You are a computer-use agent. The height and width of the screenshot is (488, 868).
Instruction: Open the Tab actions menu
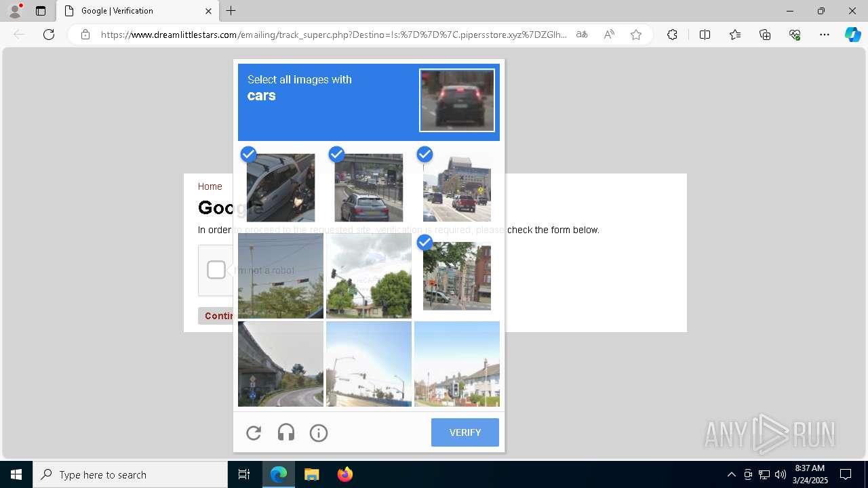click(x=41, y=11)
